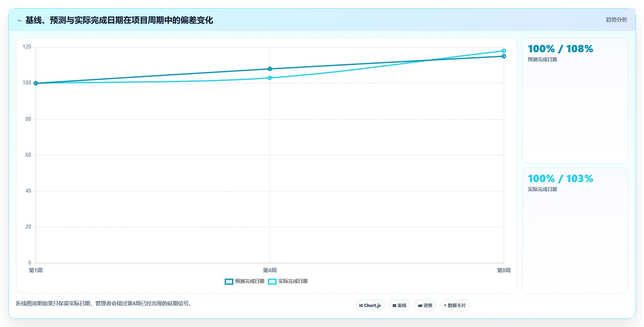Click the 60 y-axis value
Image resolution: width=644 pixels, height=327 pixels.
click(28, 155)
